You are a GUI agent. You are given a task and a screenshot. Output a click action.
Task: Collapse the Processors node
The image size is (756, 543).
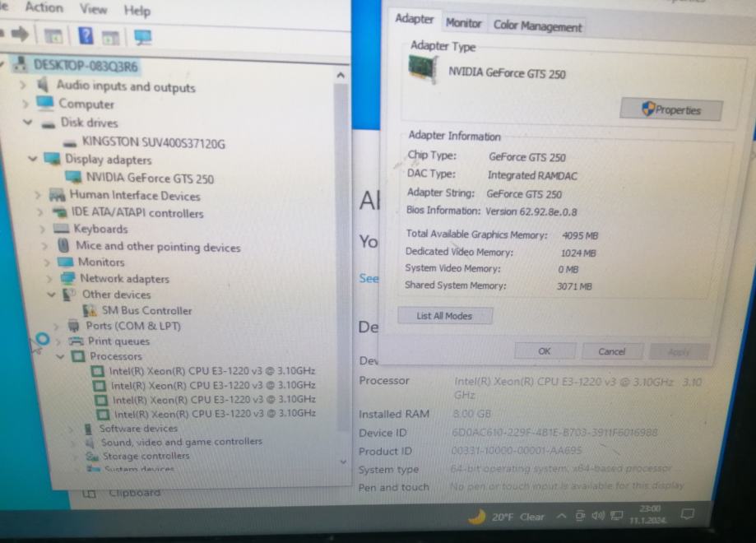60,357
